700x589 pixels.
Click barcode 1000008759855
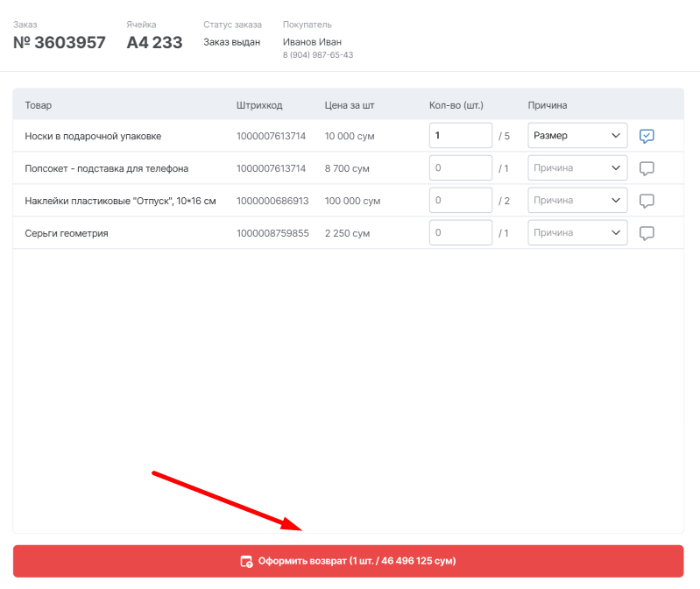[x=272, y=233]
